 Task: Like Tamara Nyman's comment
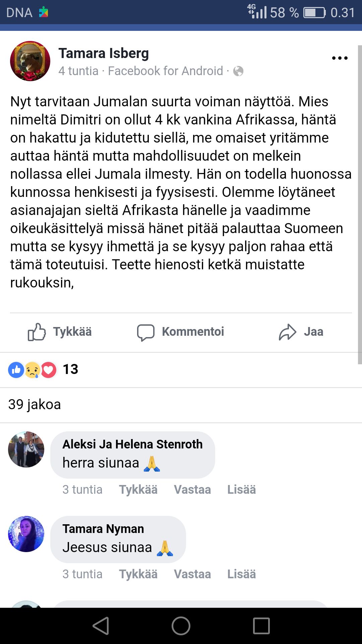pyautogui.click(x=138, y=574)
